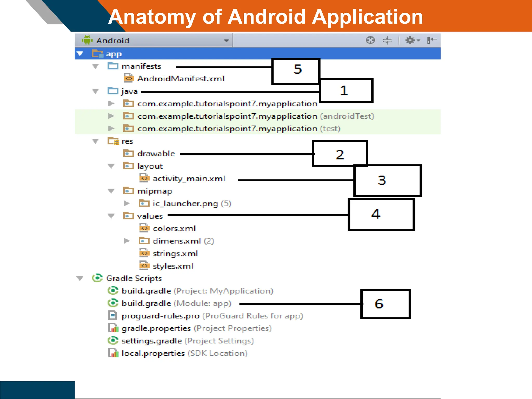The height and width of the screenshot is (399, 532).
Task: Expand the dimens.xml group arrow
Action: pyautogui.click(x=127, y=241)
